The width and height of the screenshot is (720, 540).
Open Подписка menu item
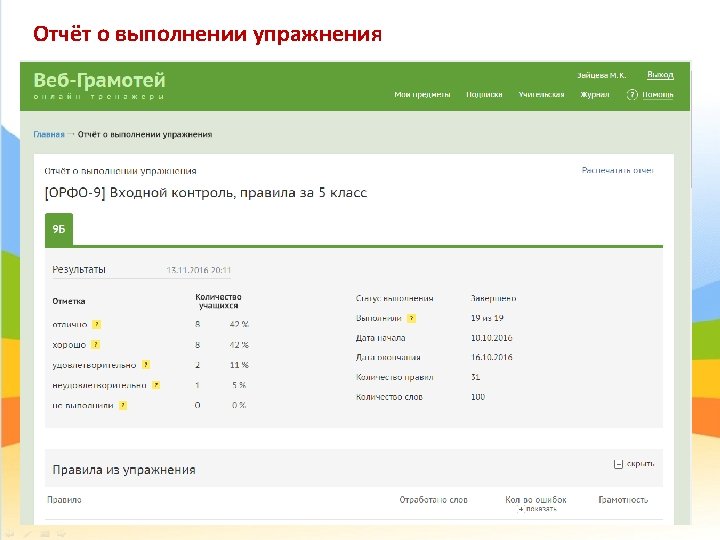484,95
